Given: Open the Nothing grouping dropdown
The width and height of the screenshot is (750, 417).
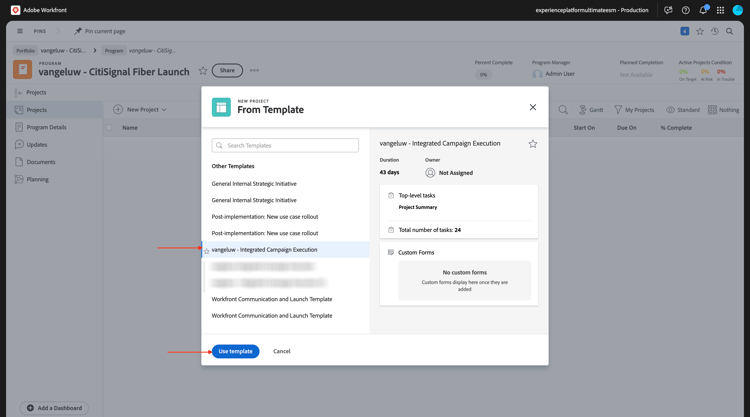Looking at the screenshot, I should [x=723, y=110].
